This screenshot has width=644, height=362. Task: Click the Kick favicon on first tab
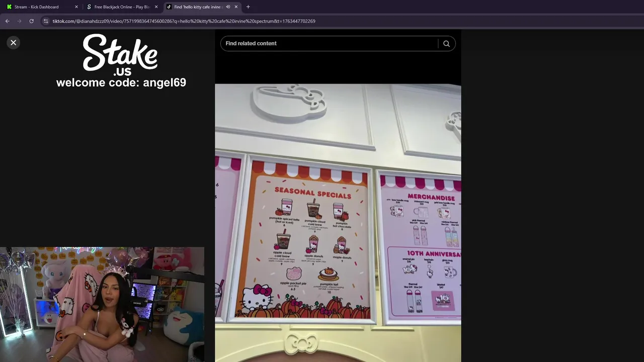point(9,7)
